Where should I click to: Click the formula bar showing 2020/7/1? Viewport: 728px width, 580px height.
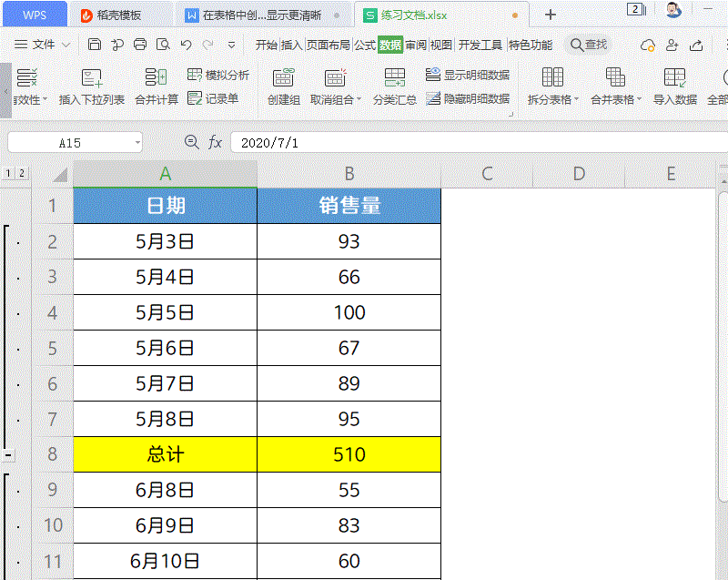tap(480, 143)
